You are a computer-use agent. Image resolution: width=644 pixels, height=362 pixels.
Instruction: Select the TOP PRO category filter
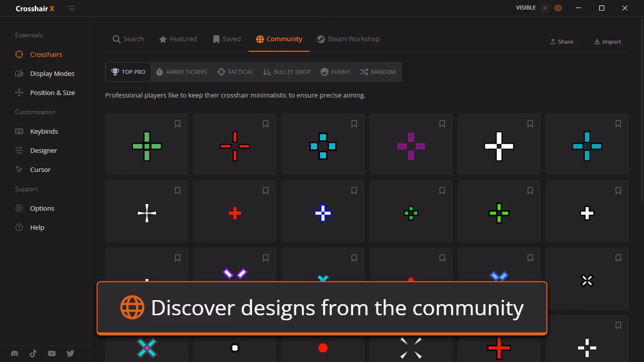click(x=128, y=72)
